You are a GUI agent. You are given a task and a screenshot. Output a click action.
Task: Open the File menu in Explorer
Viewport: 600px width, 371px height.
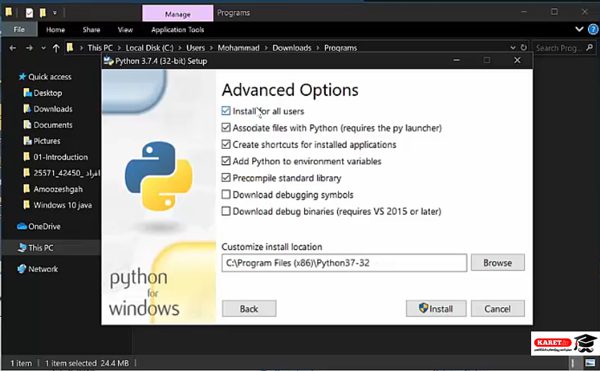pyautogui.click(x=19, y=29)
